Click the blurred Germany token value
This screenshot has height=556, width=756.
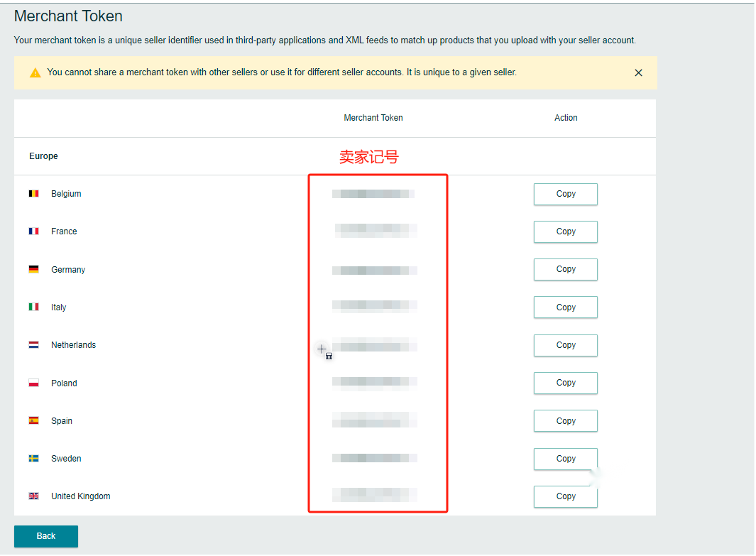point(375,271)
